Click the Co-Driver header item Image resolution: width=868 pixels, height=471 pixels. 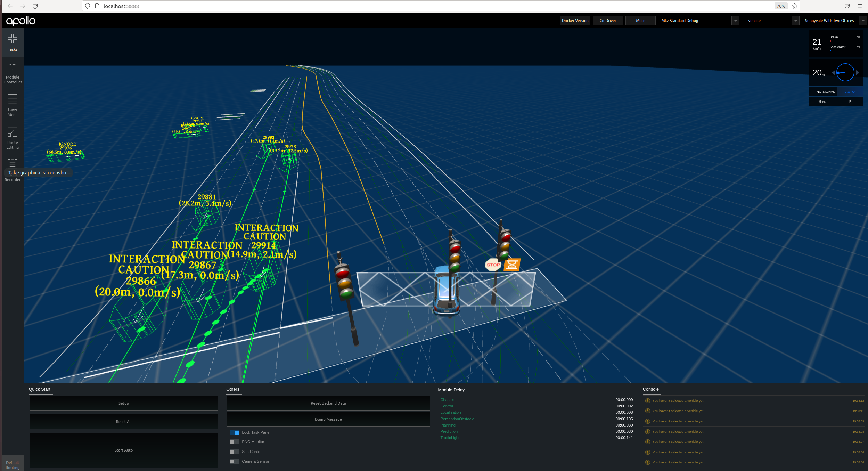click(608, 21)
